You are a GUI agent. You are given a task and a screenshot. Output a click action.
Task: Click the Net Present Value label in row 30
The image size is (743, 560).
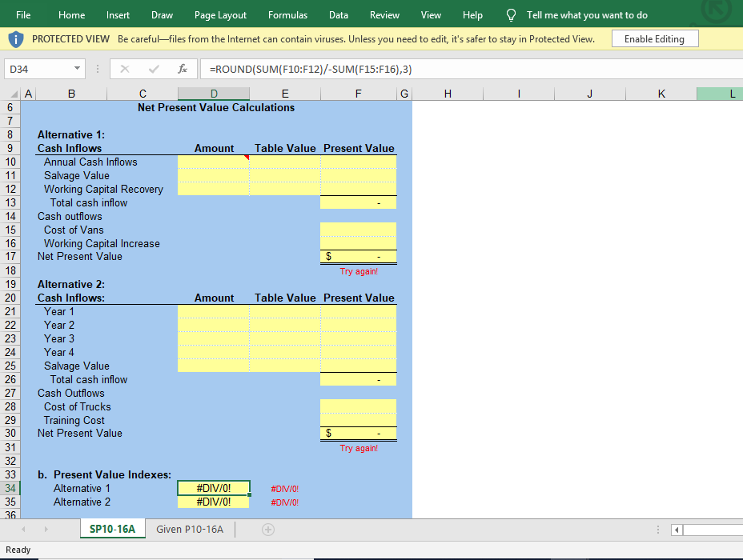pos(79,433)
